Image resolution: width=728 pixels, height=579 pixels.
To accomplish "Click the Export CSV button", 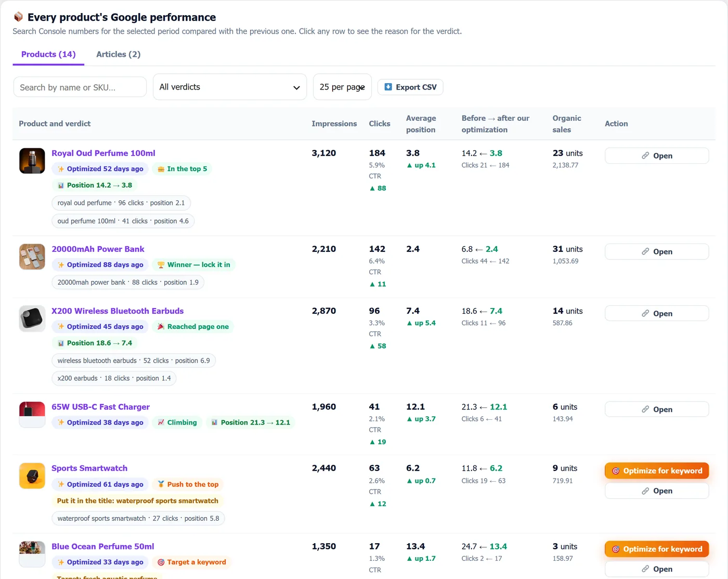I will [x=410, y=87].
